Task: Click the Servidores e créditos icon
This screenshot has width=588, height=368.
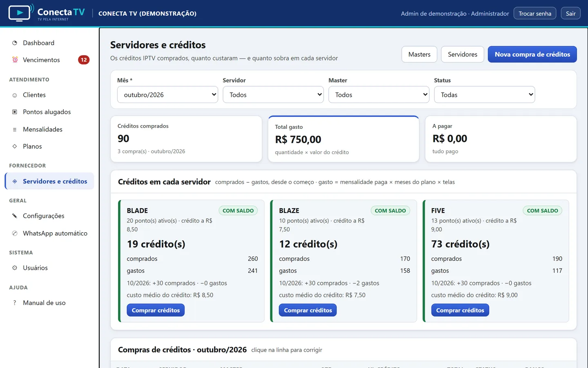Action: pyautogui.click(x=15, y=181)
